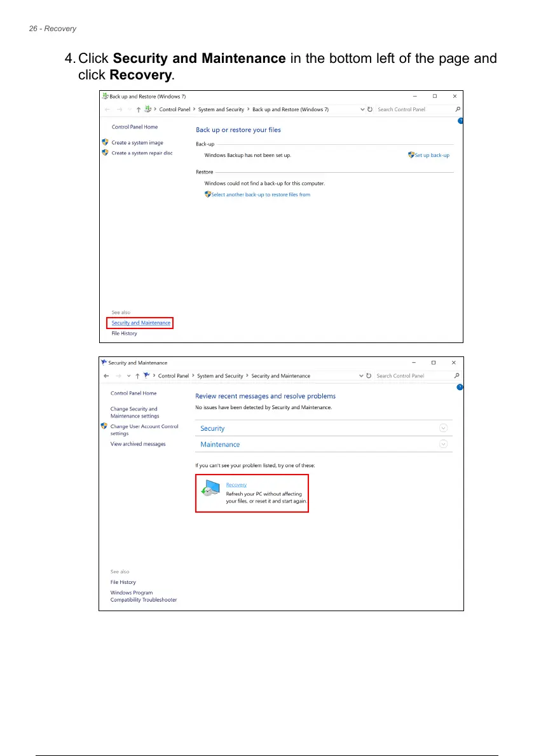Click View archived messages
The image size is (534, 756).
click(138, 444)
